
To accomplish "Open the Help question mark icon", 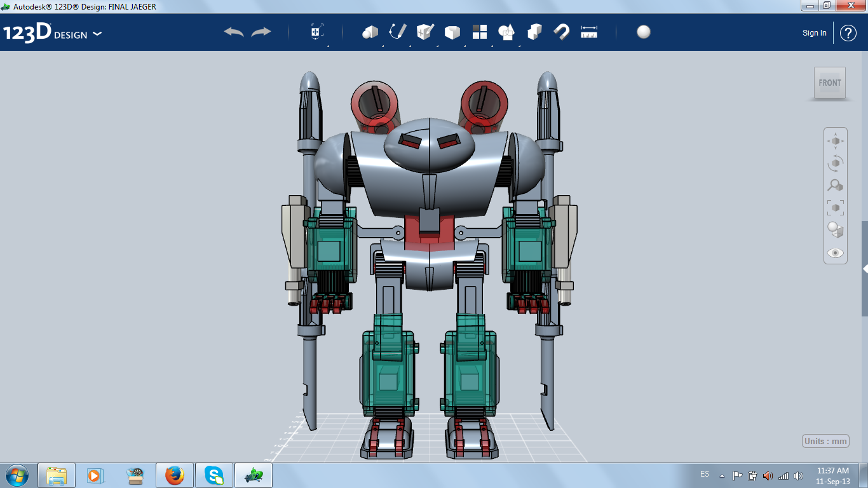I will pyautogui.click(x=848, y=32).
